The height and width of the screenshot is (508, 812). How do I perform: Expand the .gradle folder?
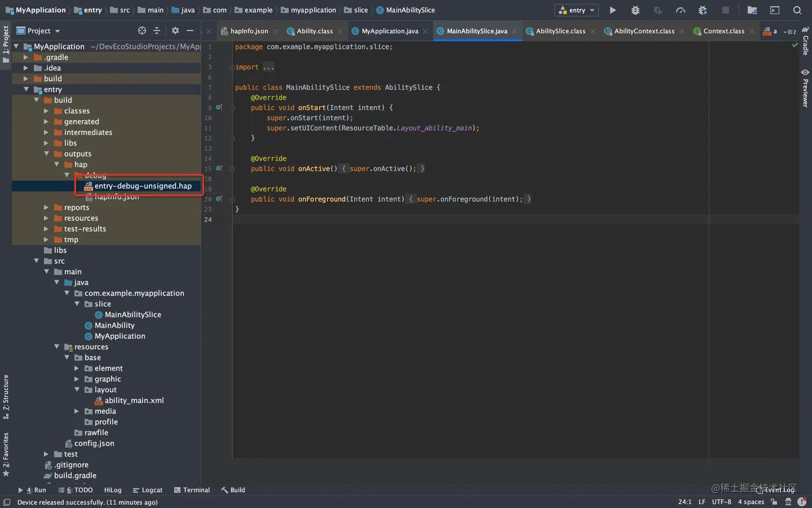[x=26, y=58]
